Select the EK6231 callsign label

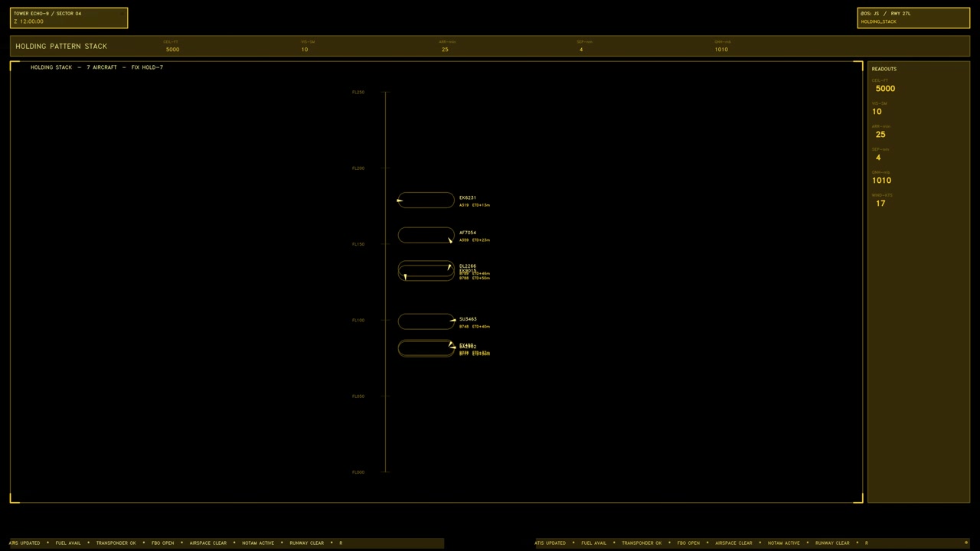tap(468, 197)
